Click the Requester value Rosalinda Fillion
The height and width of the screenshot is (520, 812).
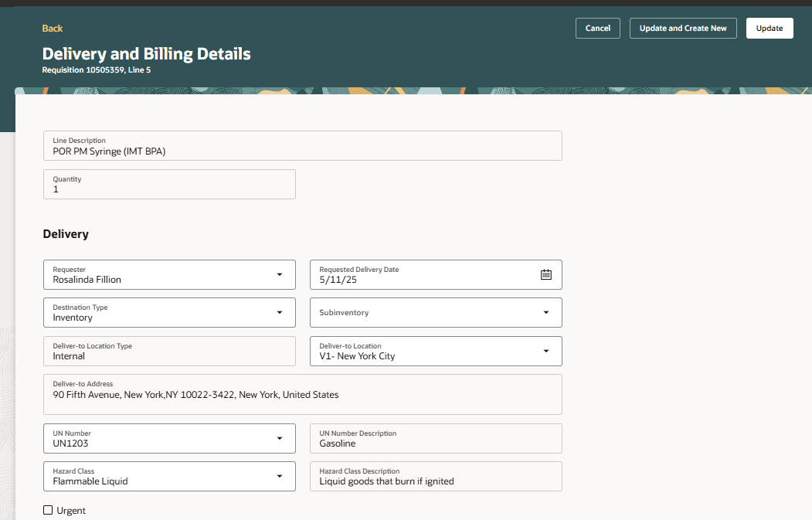point(87,280)
